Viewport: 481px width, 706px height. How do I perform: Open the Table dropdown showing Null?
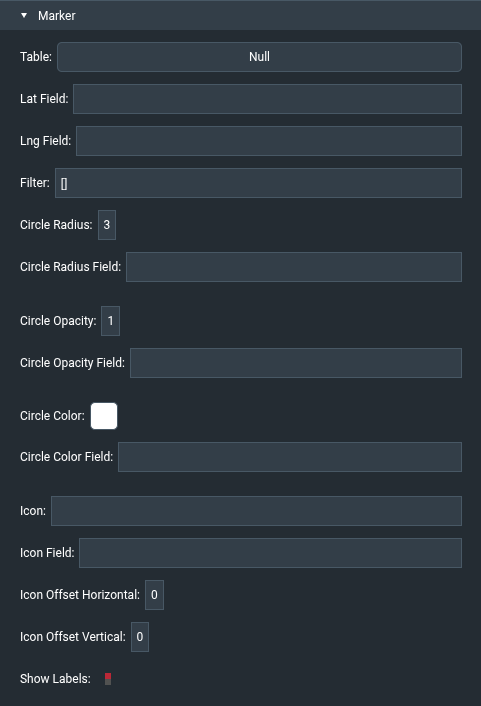click(259, 57)
